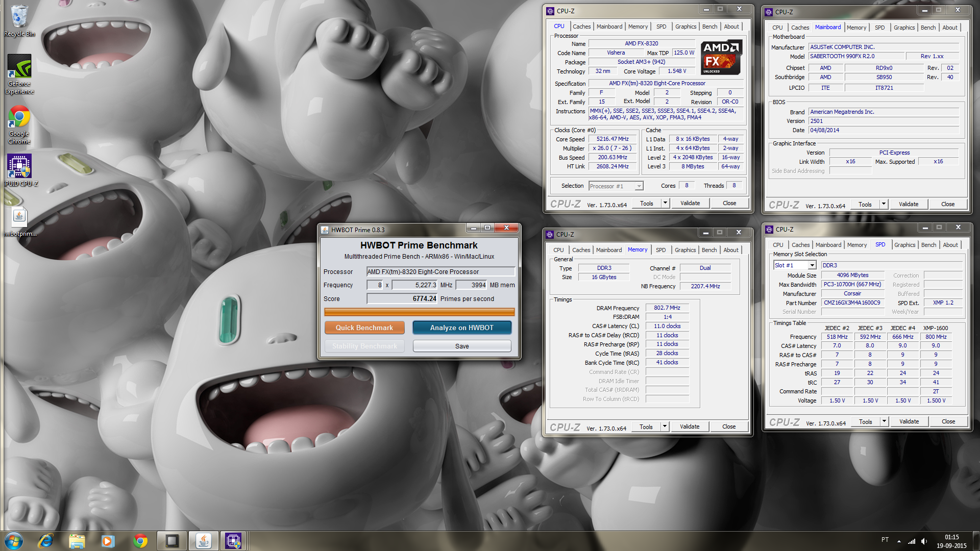Viewport: 980px width, 551px height.
Task: Click NB Frequency 2207.4 MHz value
Action: 705,287
